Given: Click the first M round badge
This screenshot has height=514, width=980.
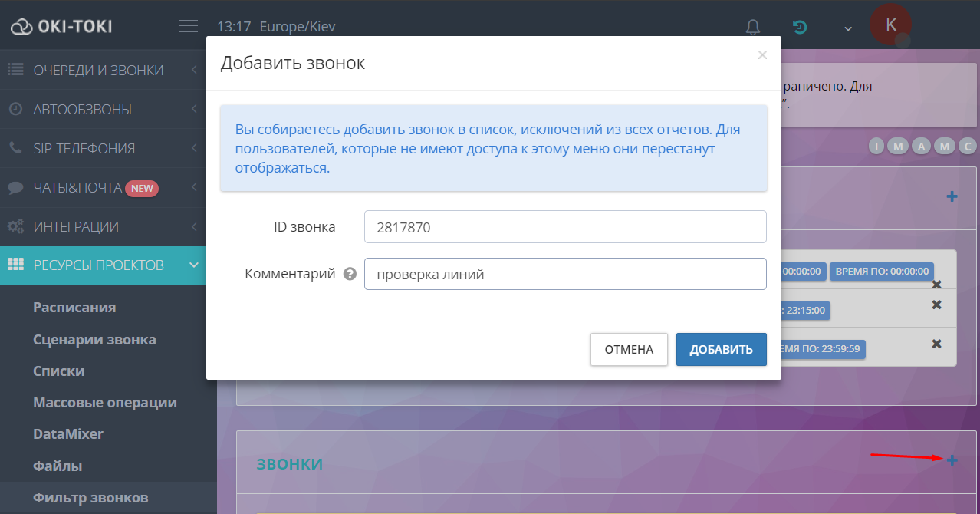Looking at the screenshot, I should [897, 147].
